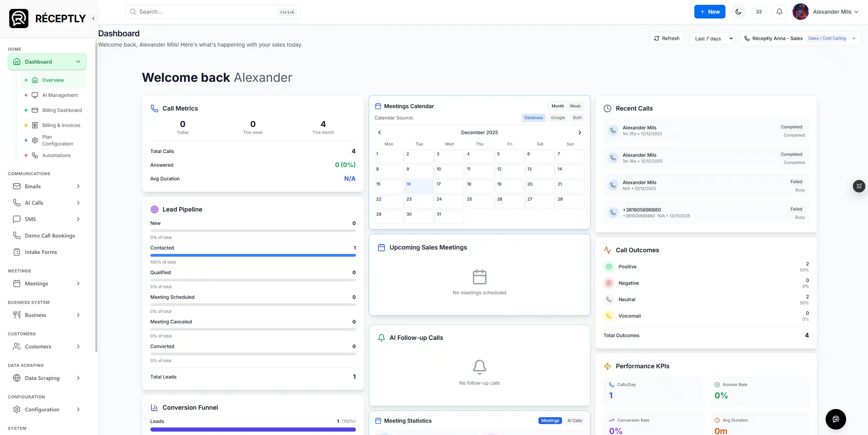Open the +381605698880 recent call

click(x=706, y=213)
